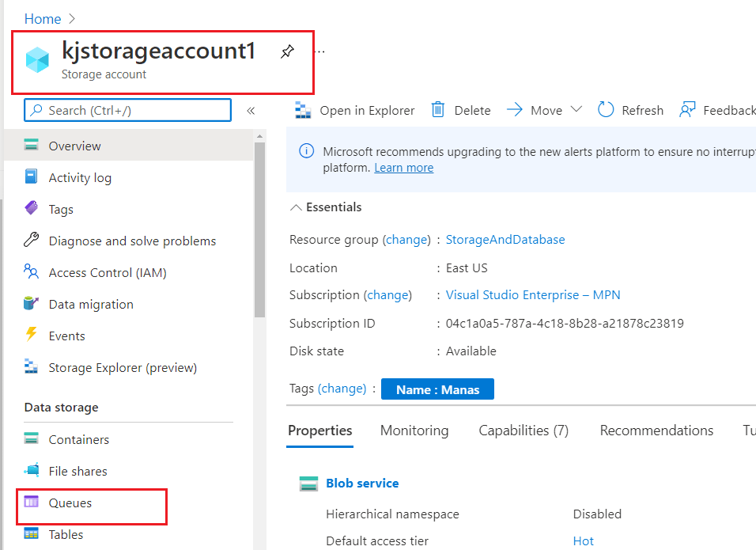Click the Hot access tier link
The height and width of the screenshot is (550, 756).
click(x=584, y=541)
